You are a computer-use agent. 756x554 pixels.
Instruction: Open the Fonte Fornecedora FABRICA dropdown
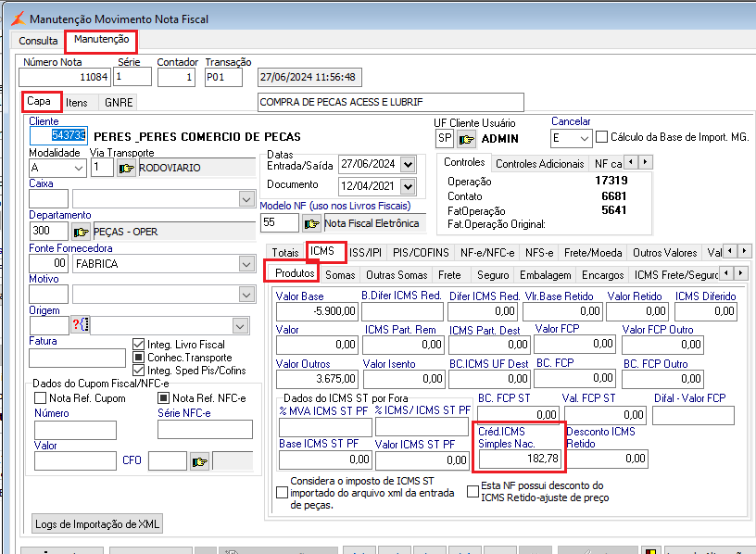[246, 264]
